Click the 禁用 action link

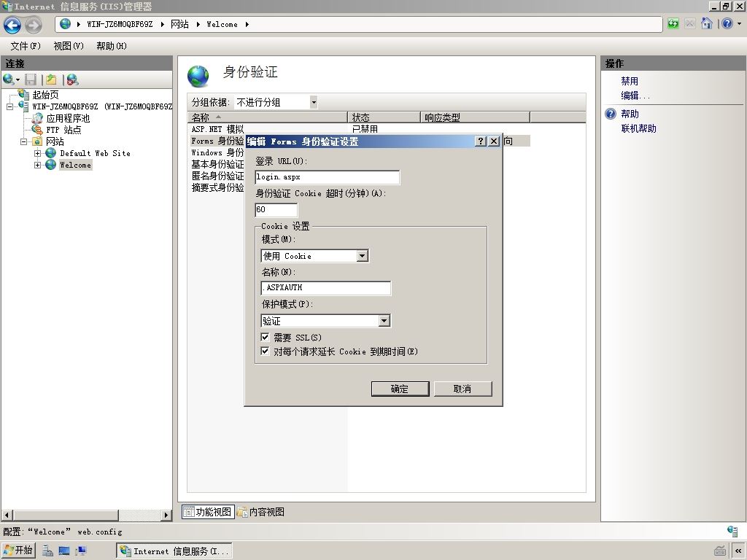tap(630, 81)
